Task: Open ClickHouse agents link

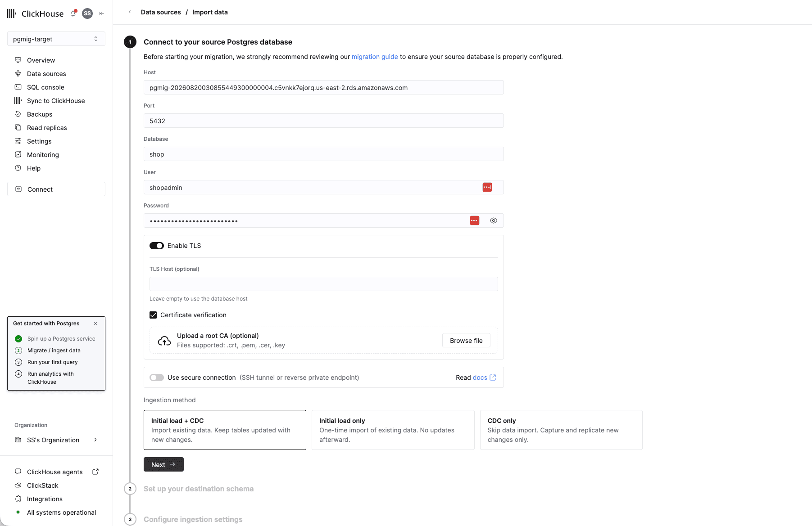Action: [54, 472]
